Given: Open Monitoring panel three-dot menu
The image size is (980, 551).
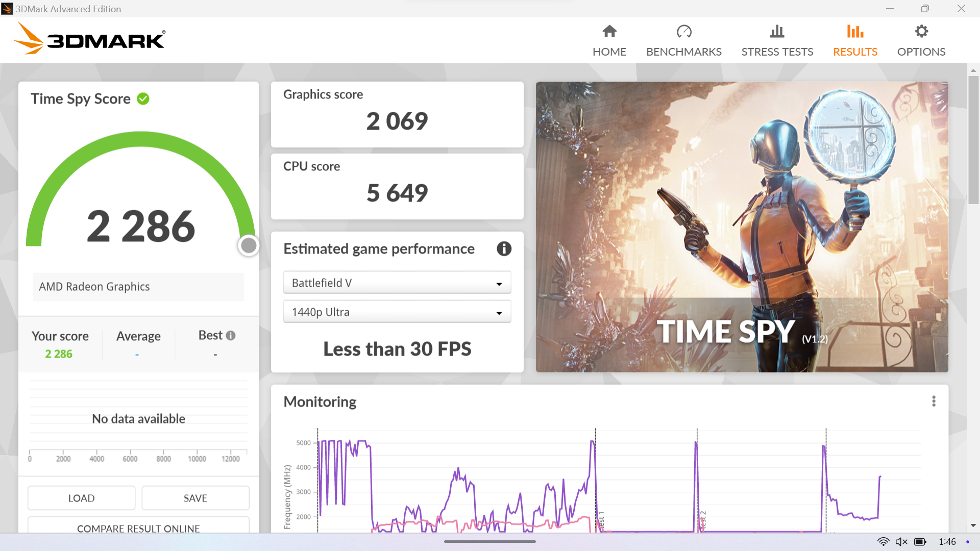Looking at the screenshot, I should click(x=934, y=401).
